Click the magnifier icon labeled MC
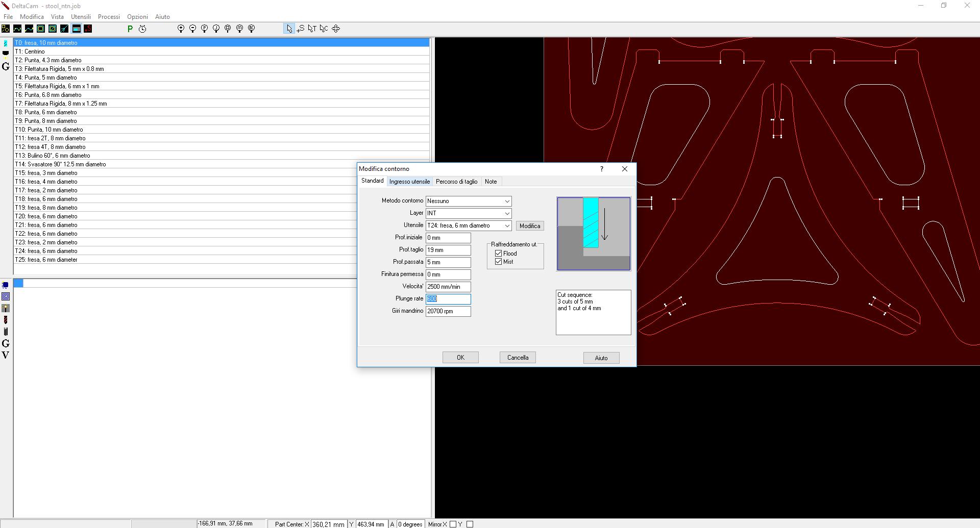Screen dimensions: 980x528 [251, 29]
